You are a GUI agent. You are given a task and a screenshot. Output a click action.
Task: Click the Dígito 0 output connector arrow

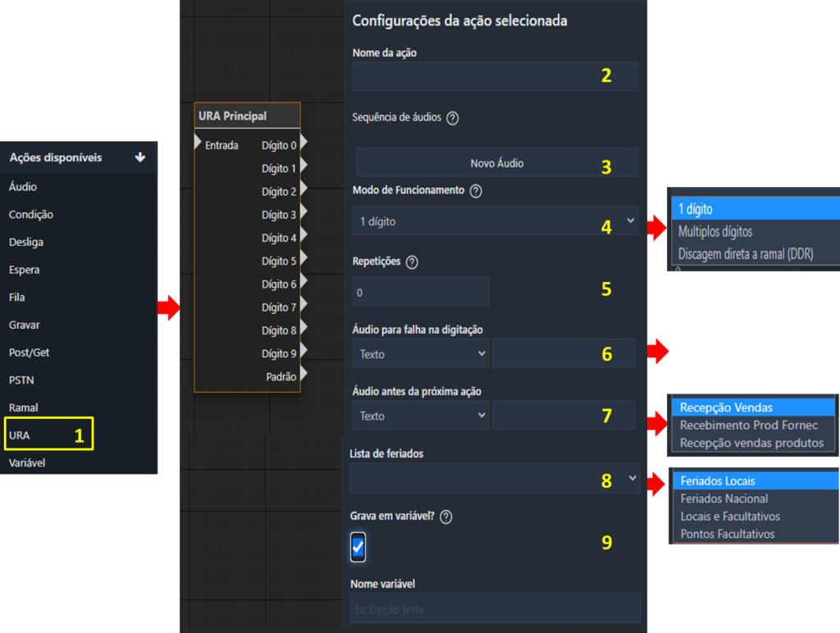point(304,143)
